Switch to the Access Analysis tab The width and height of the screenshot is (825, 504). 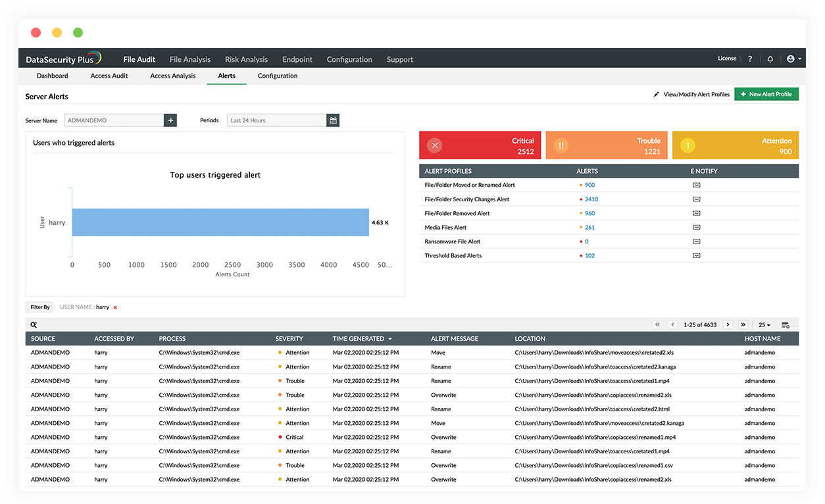point(173,76)
